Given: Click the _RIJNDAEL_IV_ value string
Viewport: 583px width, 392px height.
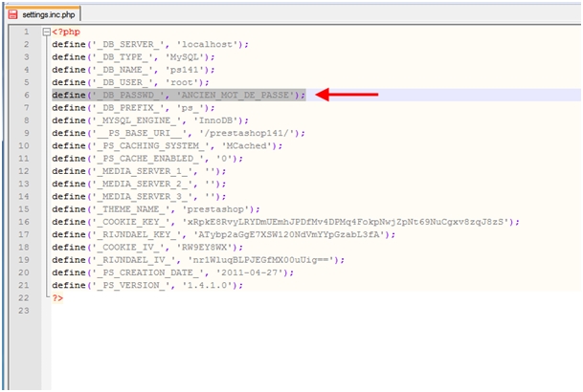Looking at the screenshot, I should pyautogui.click(x=260, y=260).
